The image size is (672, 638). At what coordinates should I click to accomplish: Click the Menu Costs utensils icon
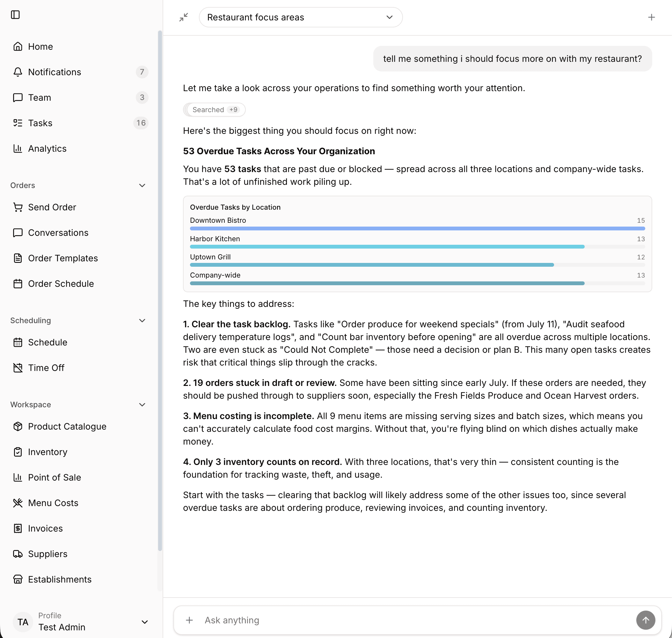point(18,503)
